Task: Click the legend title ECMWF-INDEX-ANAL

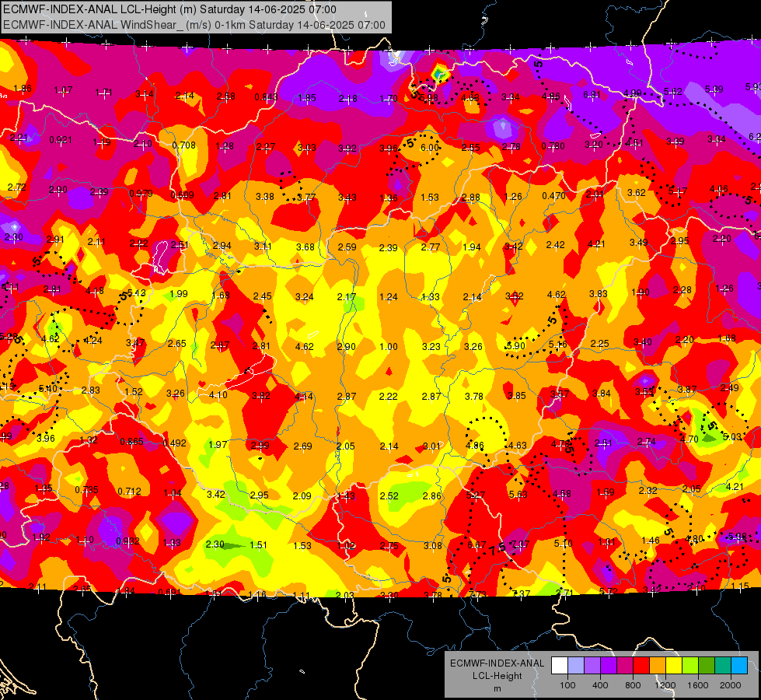Action: pos(497,663)
